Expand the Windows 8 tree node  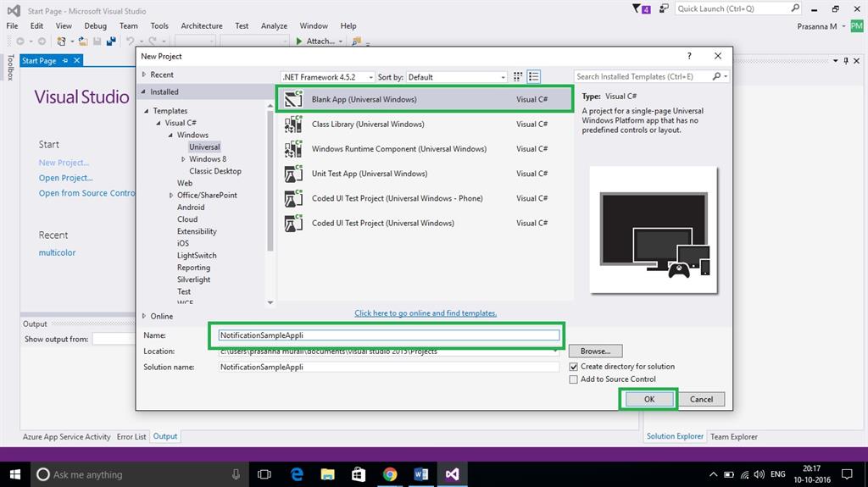pyautogui.click(x=183, y=159)
